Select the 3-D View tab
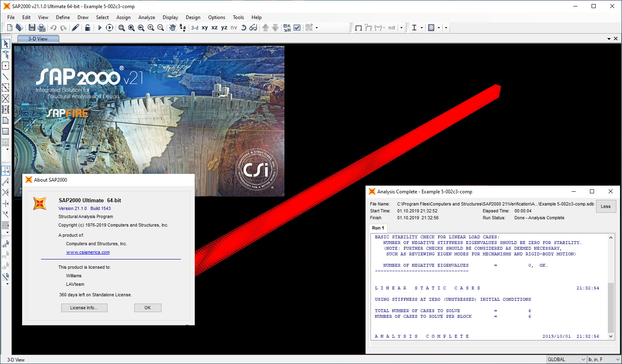Viewport: 622px width, 364px height. click(x=38, y=39)
